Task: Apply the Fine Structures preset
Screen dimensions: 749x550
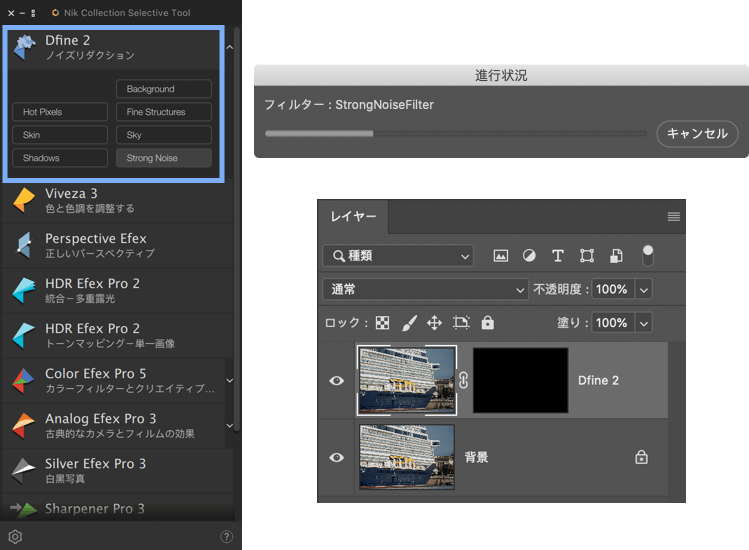Action: [x=164, y=112]
